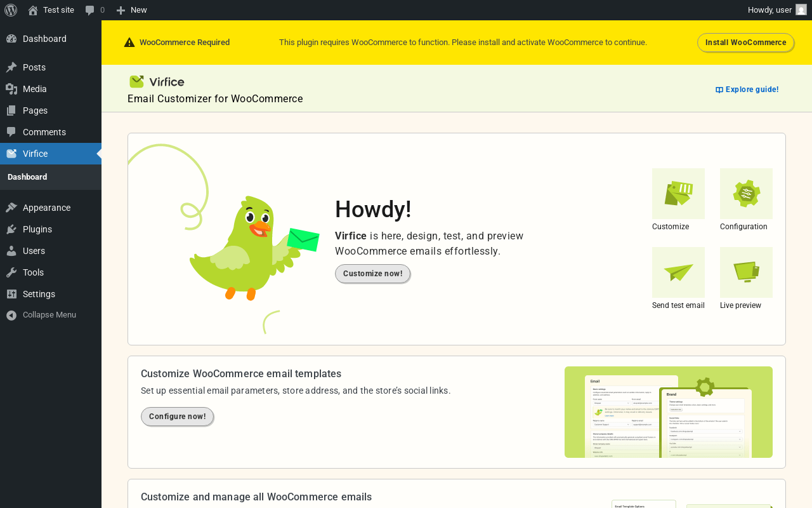
Task: Click the Posts pin icon
Action: 11,67
